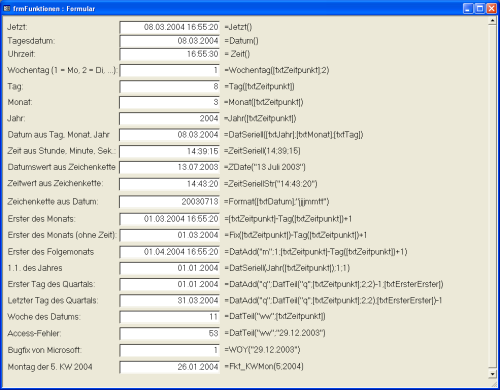The image size is (500, 390).
Task: Click the Erster des Folgemonats field
Action: (169, 252)
